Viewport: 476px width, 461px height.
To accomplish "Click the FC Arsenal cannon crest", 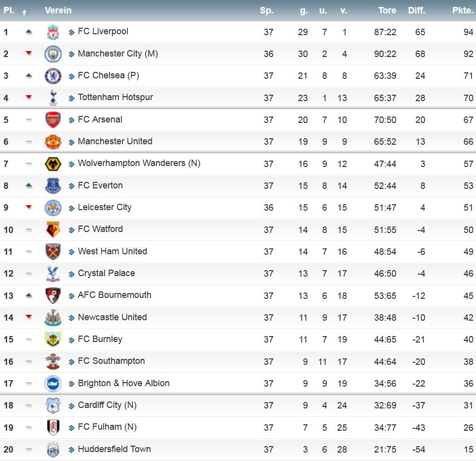I will tap(53, 120).
